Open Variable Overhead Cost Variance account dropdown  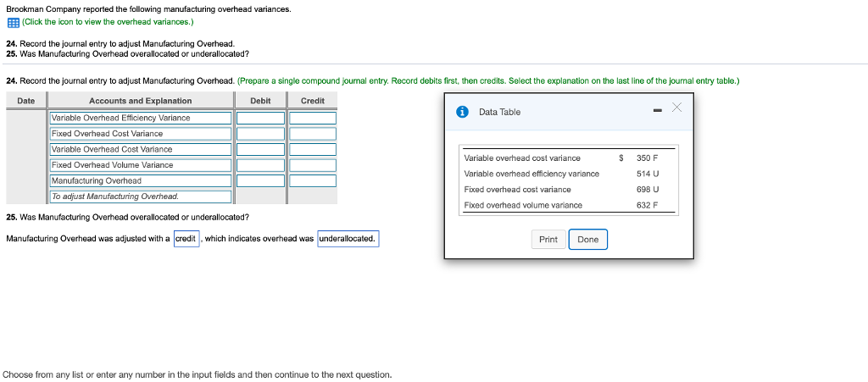pyautogui.click(x=141, y=149)
